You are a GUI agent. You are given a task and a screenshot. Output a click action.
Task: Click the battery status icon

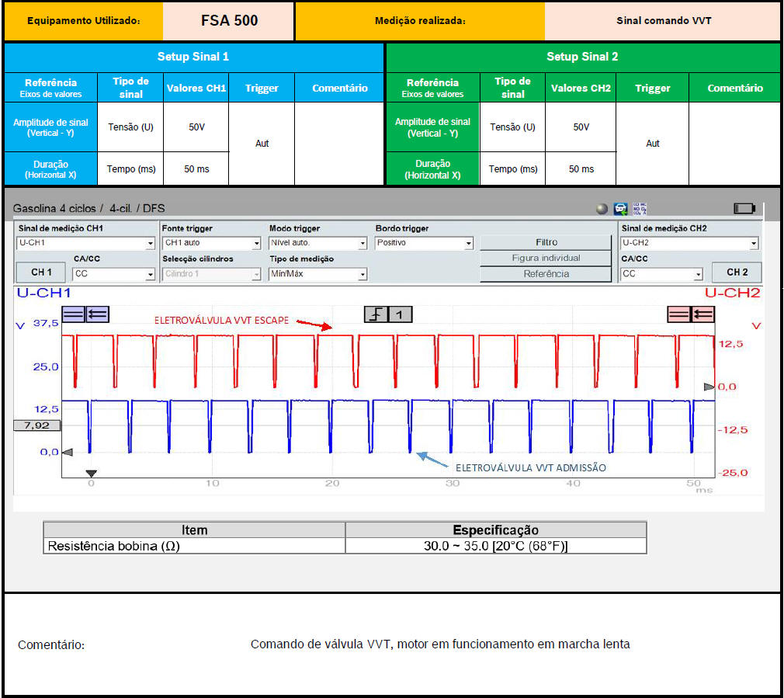pos(744,208)
